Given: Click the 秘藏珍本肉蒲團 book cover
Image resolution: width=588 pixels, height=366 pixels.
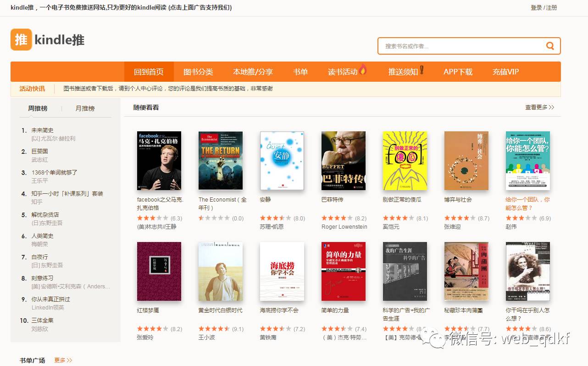Looking at the screenshot, I should [466, 271].
